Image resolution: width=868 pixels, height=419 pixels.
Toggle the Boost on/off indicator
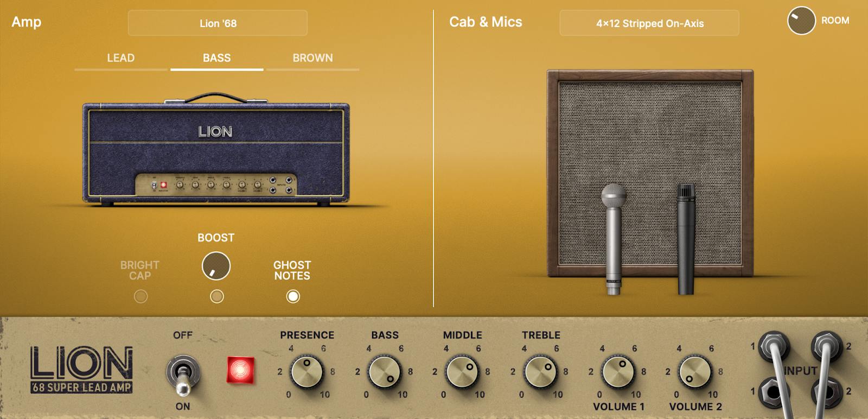click(x=217, y=296)
